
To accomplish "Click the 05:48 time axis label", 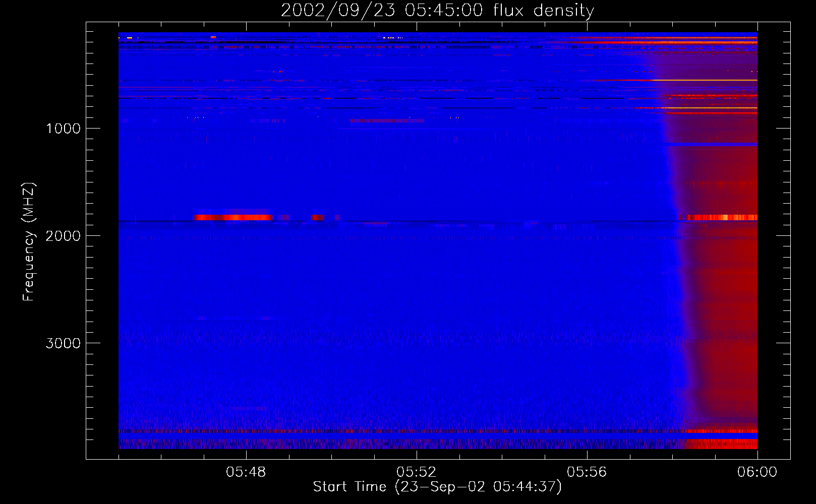I will 246,472.
